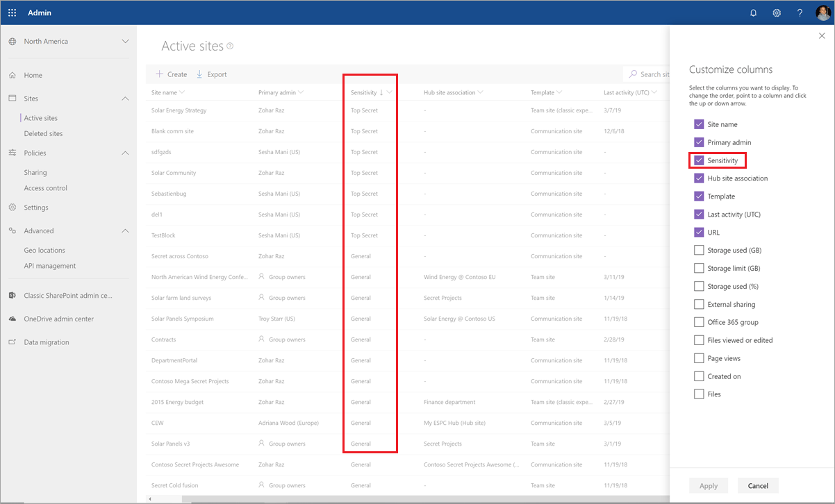Screen dimensions: 835x504
Task: Uncheck the Sensitivity column checkbox
Action: [699, 160]
